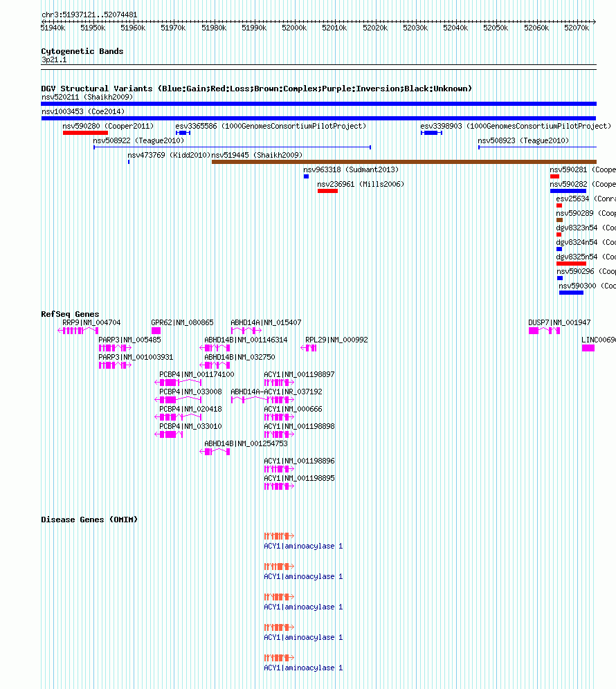Click the ABHD14B|NM_001146314 gene glyph

(x=215, y=347)
